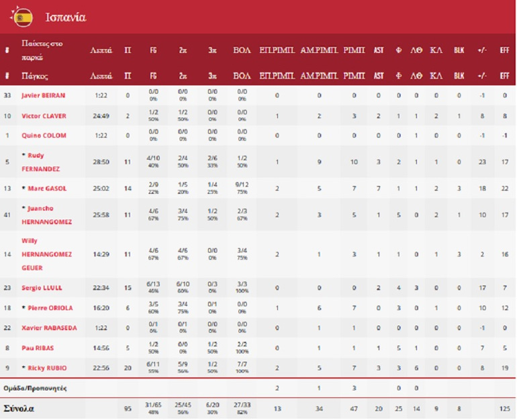Select Willy HERNANGOMEZ GEUER link
Image resolution: width=517 pixels, height=420 pixels.
pyautogui.click(x=46, y=254)
